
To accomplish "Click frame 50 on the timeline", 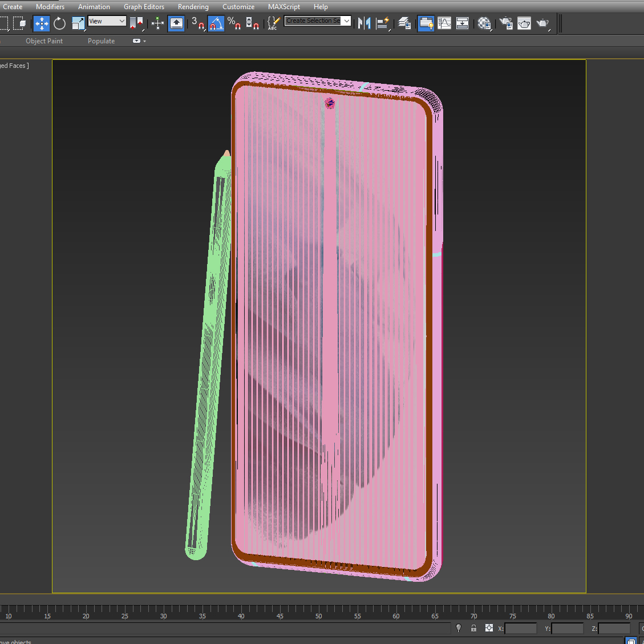I will [318, 610].
